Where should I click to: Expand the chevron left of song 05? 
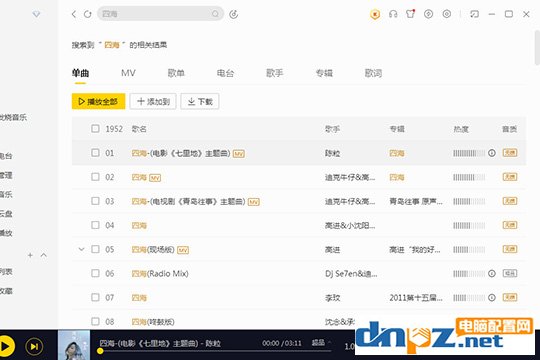(x=81, y=249)
